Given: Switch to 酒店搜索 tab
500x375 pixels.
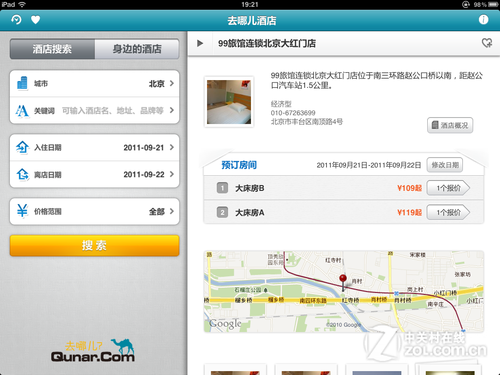Looking at the screenshot, I should 52,49.
